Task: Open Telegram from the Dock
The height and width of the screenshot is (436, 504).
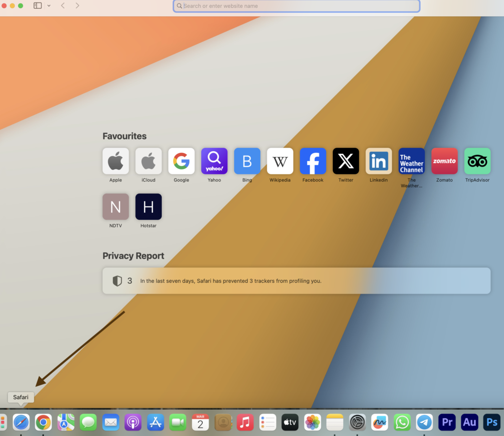Action: pyautogui.click(x=424, y=422)
